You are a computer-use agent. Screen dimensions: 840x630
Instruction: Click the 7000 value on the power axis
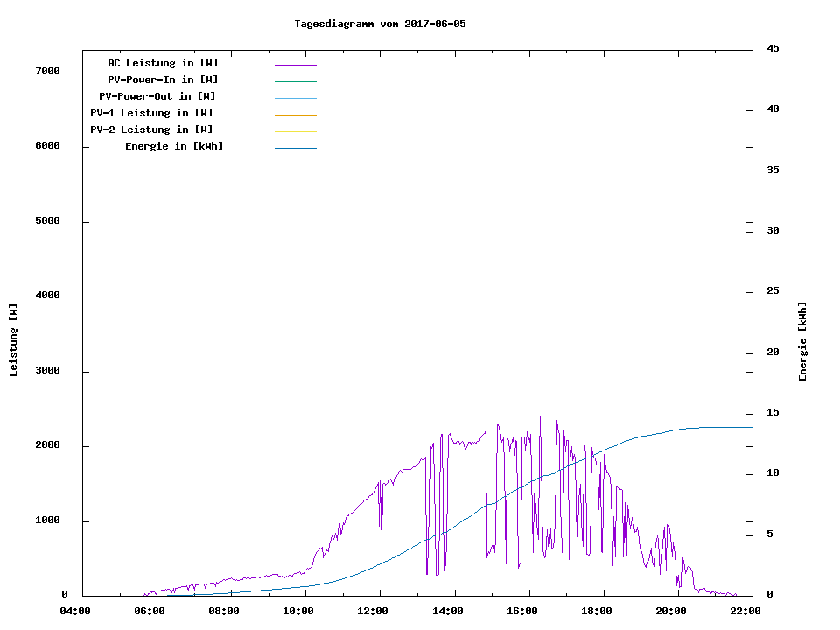47,71
